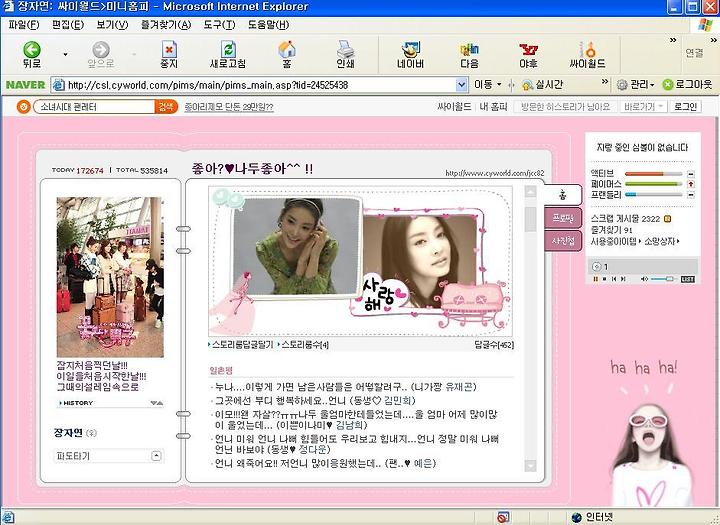The width and height of the screenshot is (720, 525).
Task: Switch to the 홈 minihompy tab
Action: click(x=562, y=195)
